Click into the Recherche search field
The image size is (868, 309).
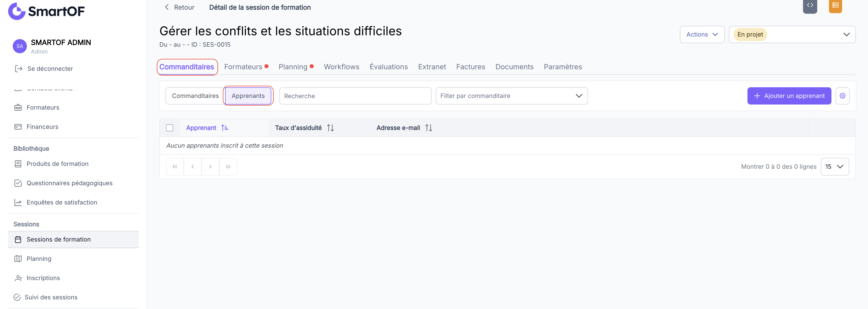pos(355,96)
